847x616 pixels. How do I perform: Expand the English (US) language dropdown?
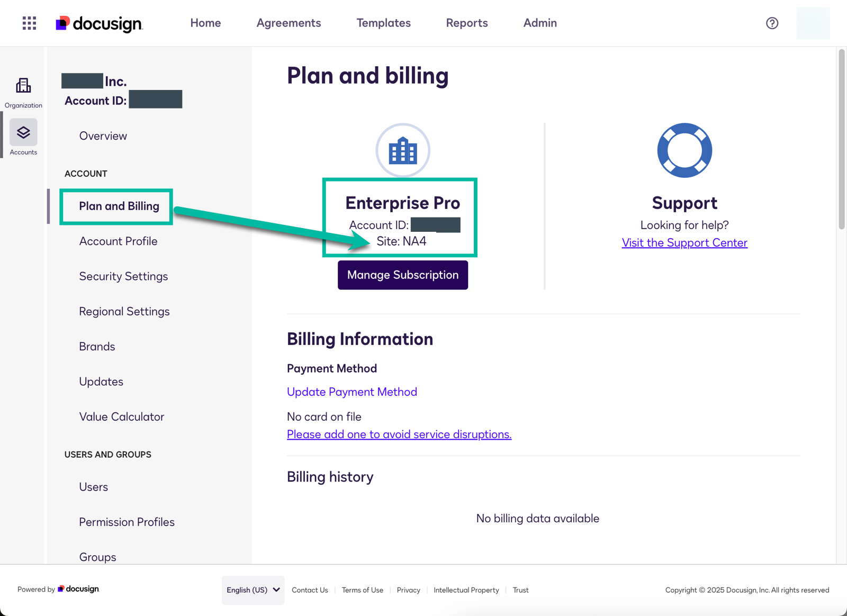click(x=253, y=590)
